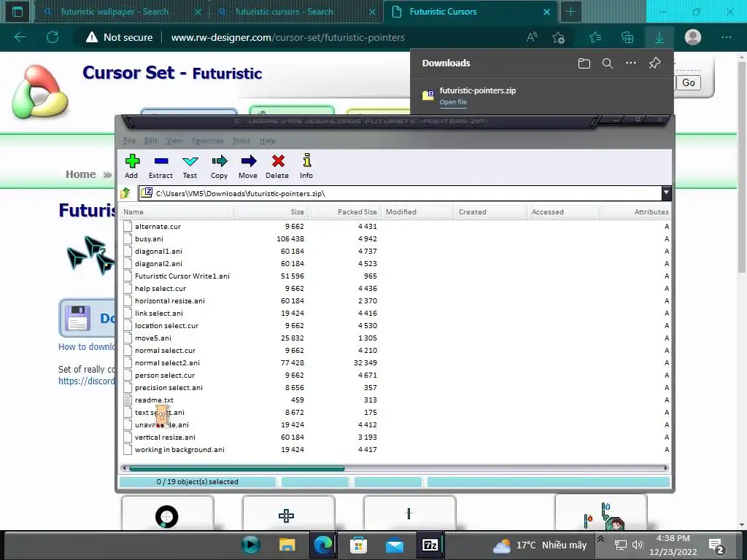The width and height of the screenshot is (747, 560).
Task: Go up one folder level in 7-Zip
Action: pyautogui.click(x=125, y=192)
